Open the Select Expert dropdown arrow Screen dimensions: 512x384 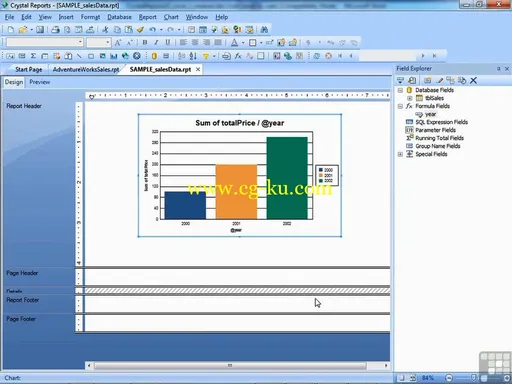click(x=214, y=56)
